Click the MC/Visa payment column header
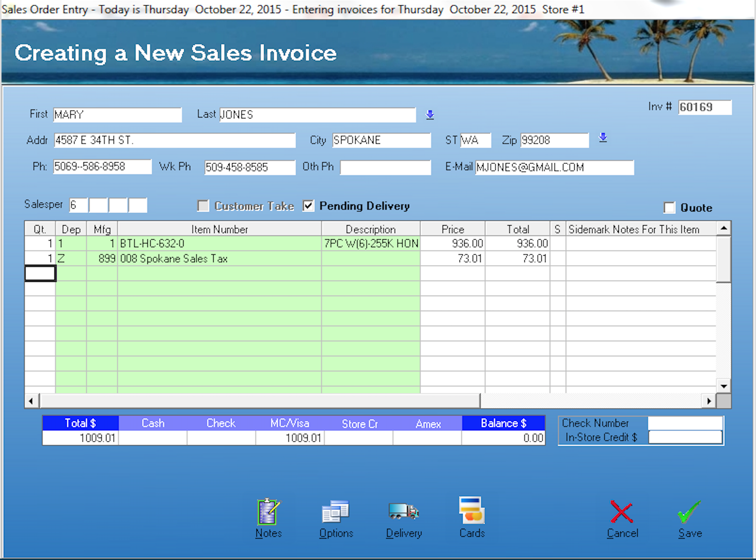The height and width of the screenshot is (560, 756). pos(290,423)
